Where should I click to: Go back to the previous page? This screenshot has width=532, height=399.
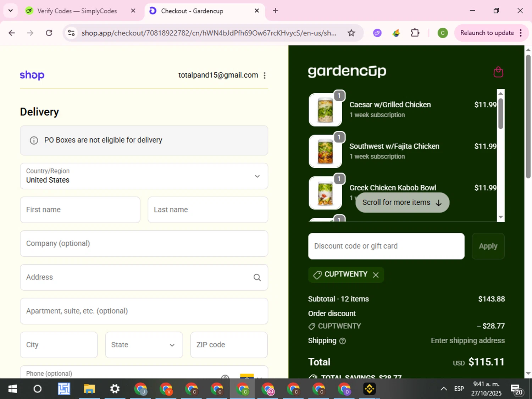tap(12, 33)
